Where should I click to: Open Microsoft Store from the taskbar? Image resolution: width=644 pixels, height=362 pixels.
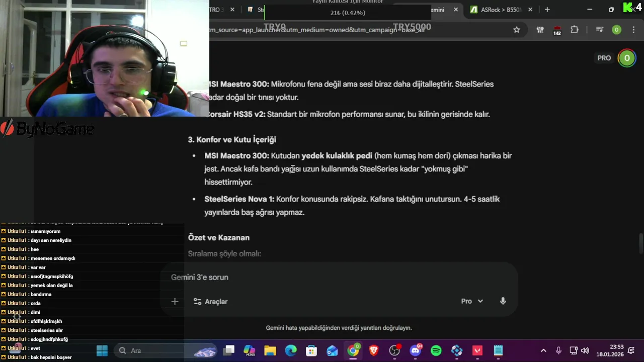coord(311,350)
